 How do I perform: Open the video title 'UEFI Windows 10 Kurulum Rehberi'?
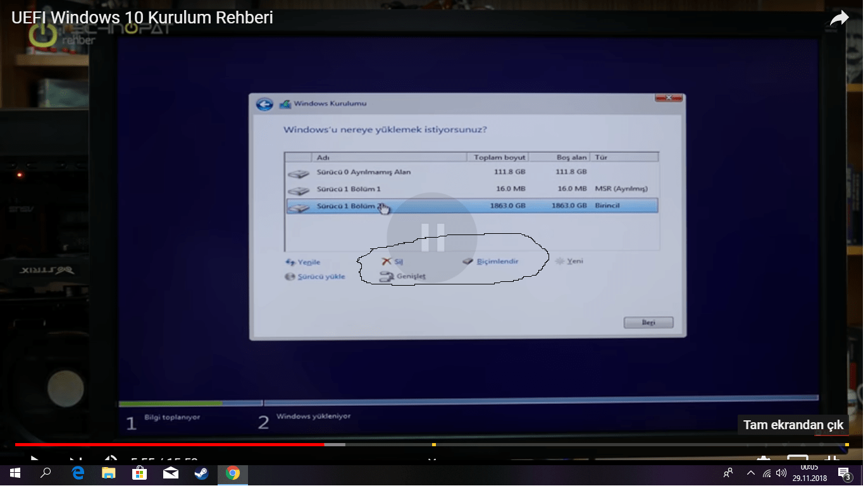point(142,18)
